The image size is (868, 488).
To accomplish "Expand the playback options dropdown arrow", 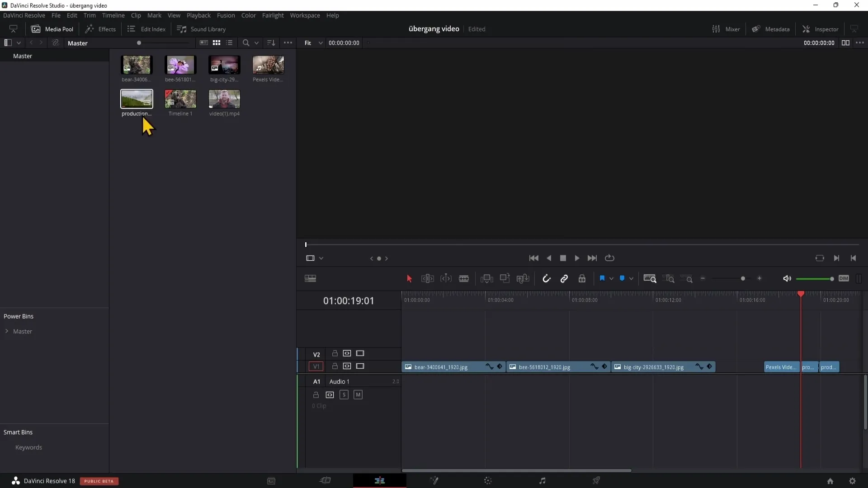I will (x=321, y=258).
